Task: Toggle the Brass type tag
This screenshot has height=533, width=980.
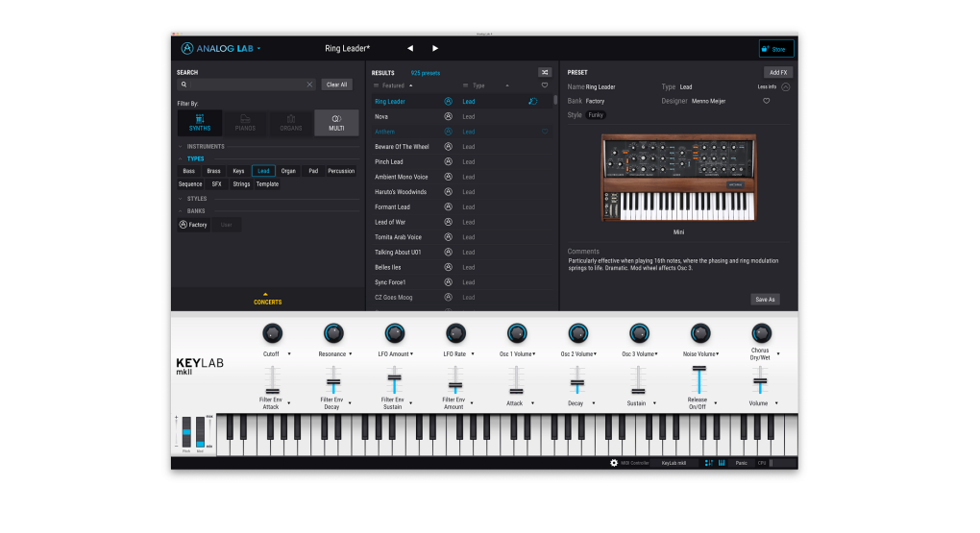Action: pyautogui.click(x=213, y=171)
